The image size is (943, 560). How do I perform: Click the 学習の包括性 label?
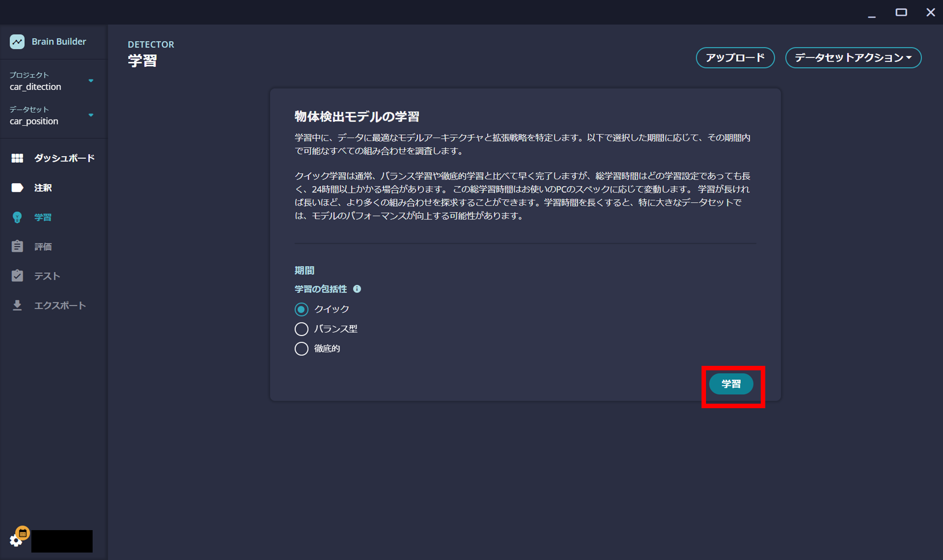click(321, 289)
